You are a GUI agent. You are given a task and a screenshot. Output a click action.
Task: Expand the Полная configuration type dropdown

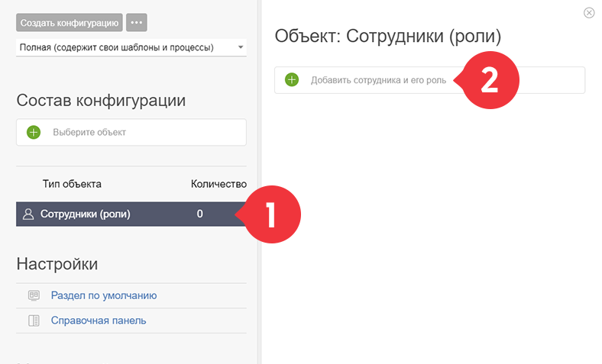(x=131, y=47)
